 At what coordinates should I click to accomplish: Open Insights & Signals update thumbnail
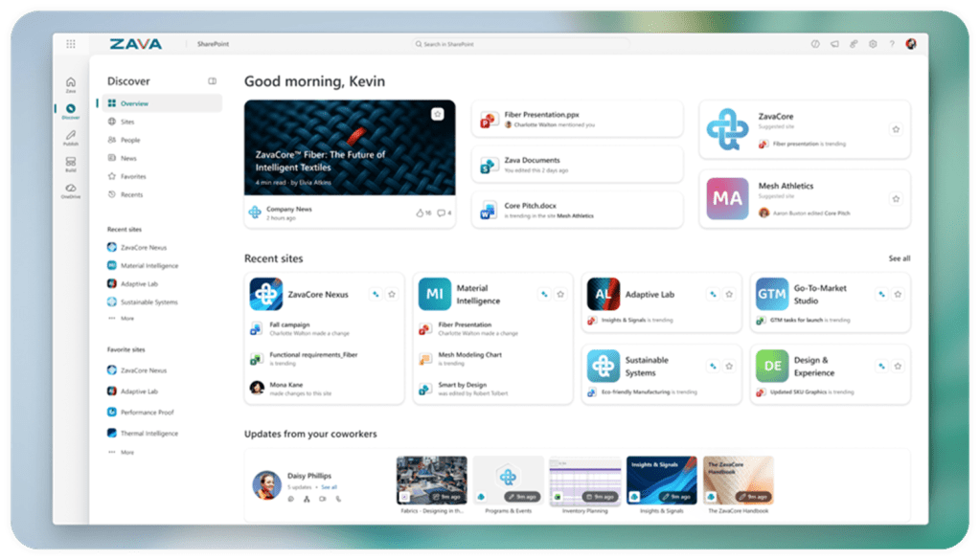pyautogui.click(x=662, y=481)
